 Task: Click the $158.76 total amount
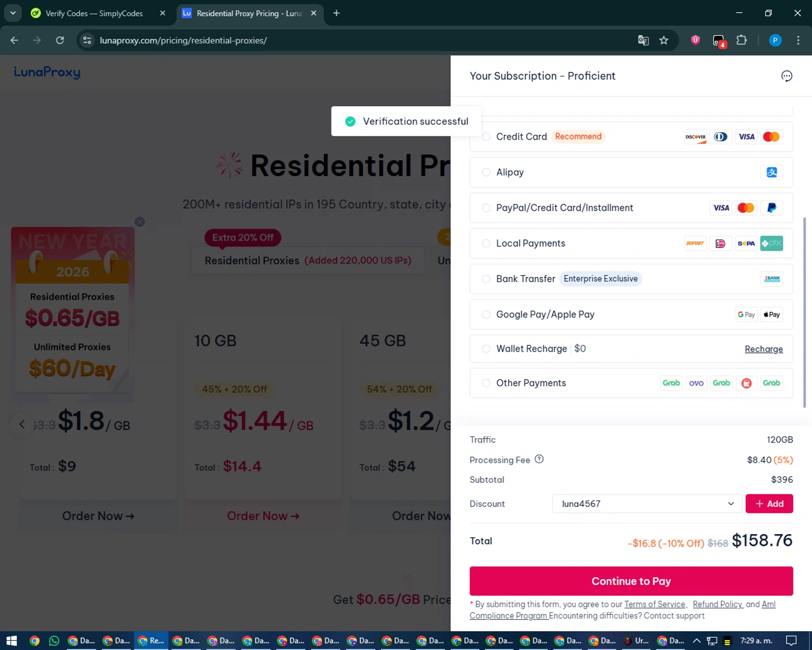762,541
